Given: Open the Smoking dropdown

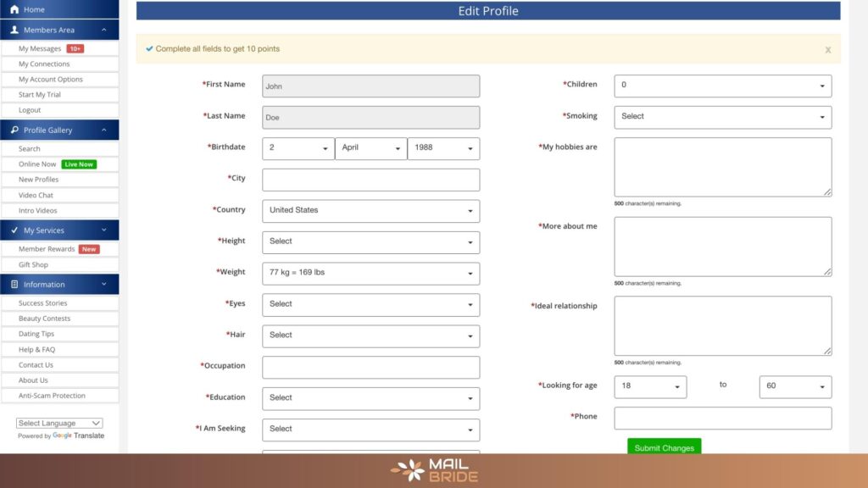Looking at the screenshot, I should pyautogui.click(x=722, y=117).
